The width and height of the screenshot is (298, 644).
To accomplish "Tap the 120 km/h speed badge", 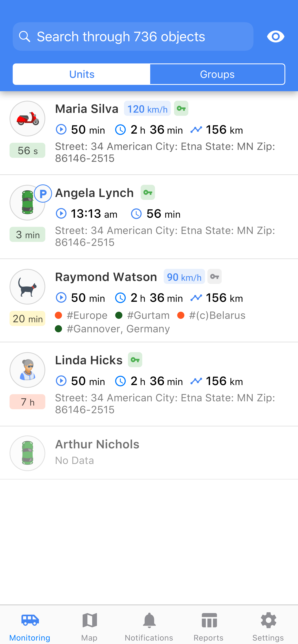I will pyautogui.click(x=147, y=109).
